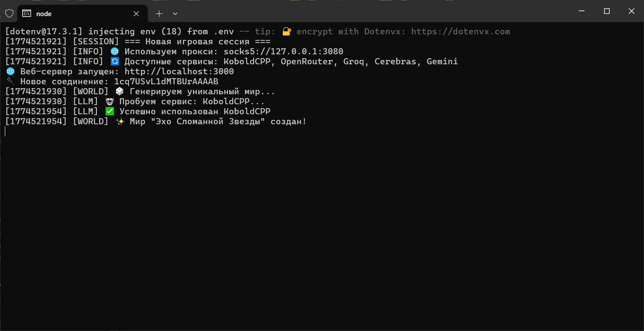Click plug emoji beside "Новое соединение"
This screenshot has width=644, height=331.
pyautogui.click(x=10, y=81)
